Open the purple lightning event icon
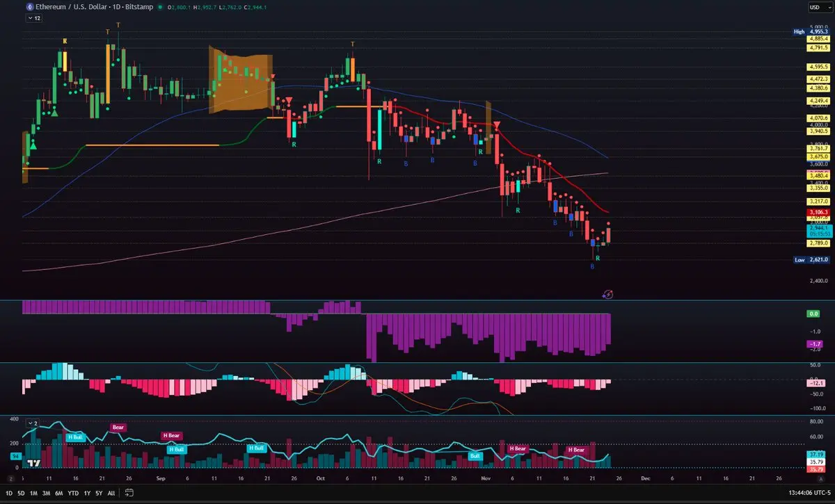Viewport: 835px width, 504px height. point(607,294)
